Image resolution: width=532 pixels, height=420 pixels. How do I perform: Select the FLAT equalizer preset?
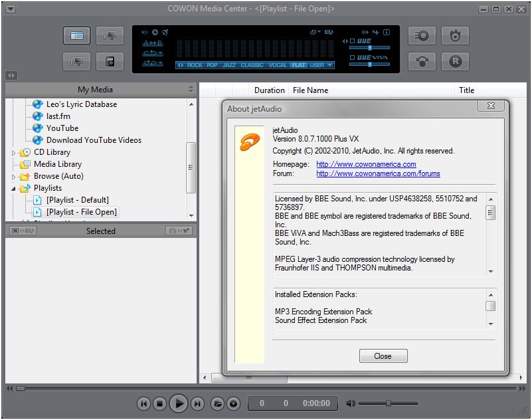[x=299, y=65]
